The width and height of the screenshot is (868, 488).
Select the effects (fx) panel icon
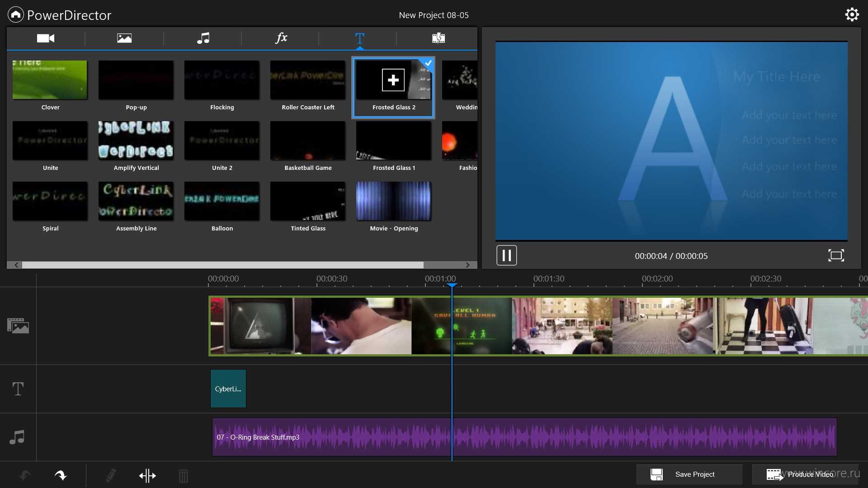click(280, 38)
